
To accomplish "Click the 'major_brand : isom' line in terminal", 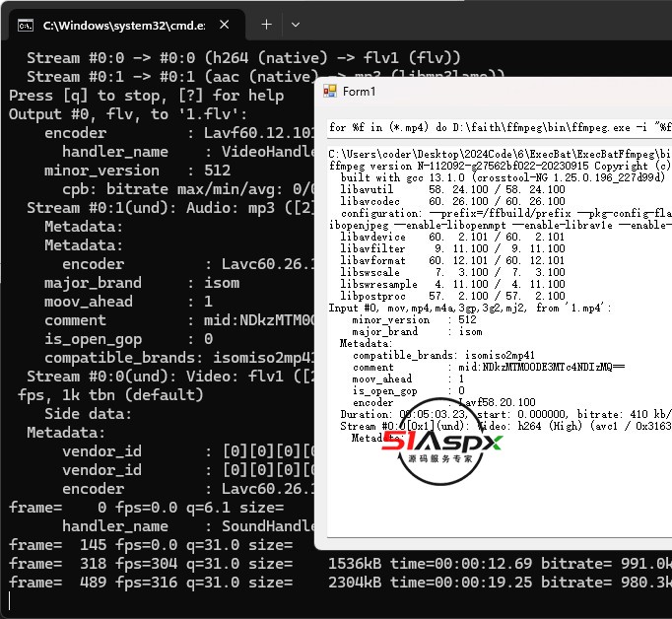I will click(142, 283).
